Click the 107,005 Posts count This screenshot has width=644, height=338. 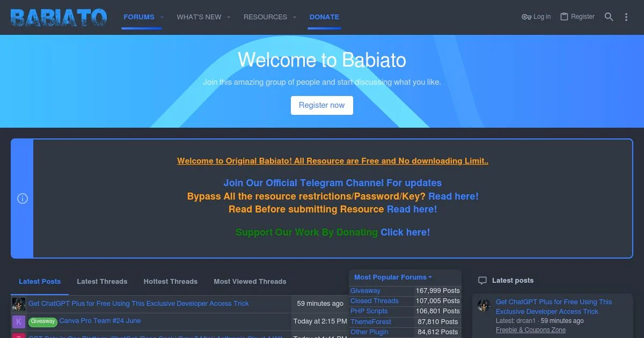[438, 301]
